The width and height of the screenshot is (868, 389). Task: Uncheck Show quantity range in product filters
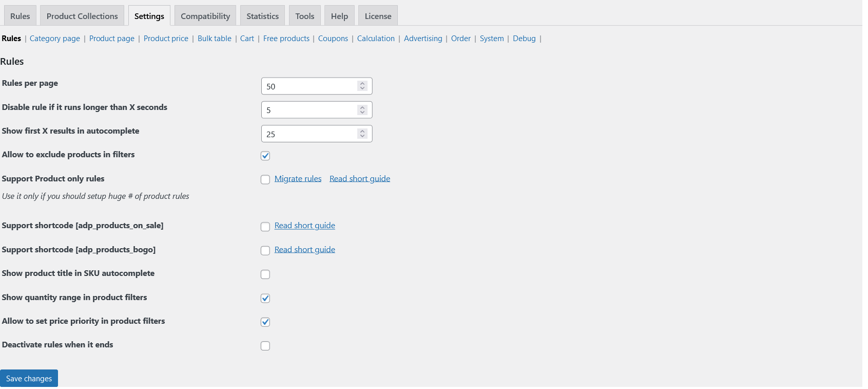(x=265, y=298)
